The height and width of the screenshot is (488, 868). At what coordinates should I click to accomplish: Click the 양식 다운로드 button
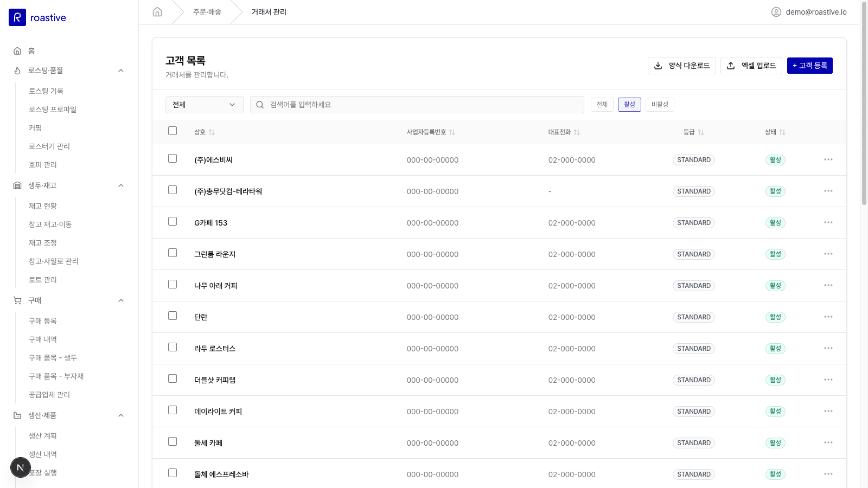(x=682, y=66)
